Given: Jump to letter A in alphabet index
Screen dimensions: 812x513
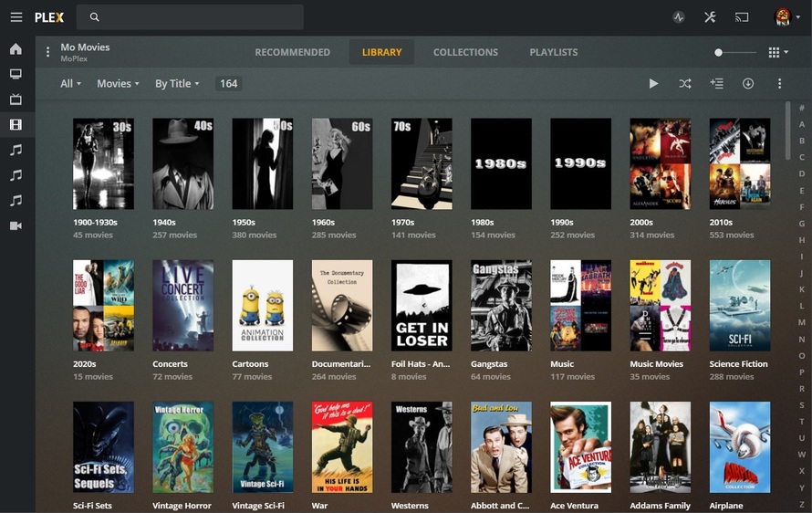Looking at the screenshot, I should [801, 124].
